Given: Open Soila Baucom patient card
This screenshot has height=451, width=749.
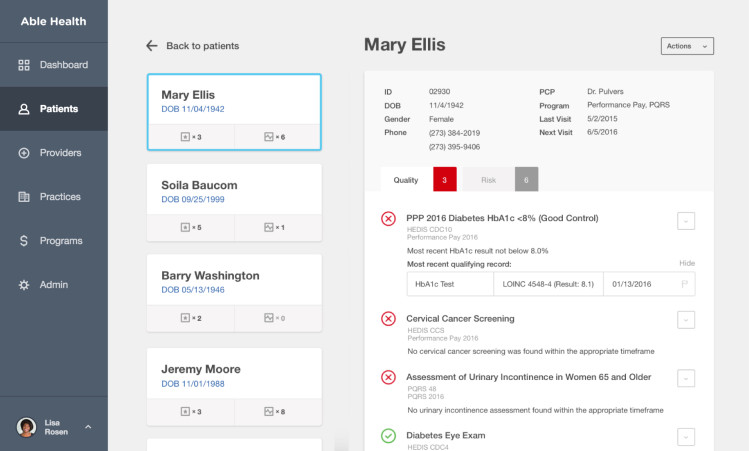Looking at the screenshot, I should coord(234,203).
